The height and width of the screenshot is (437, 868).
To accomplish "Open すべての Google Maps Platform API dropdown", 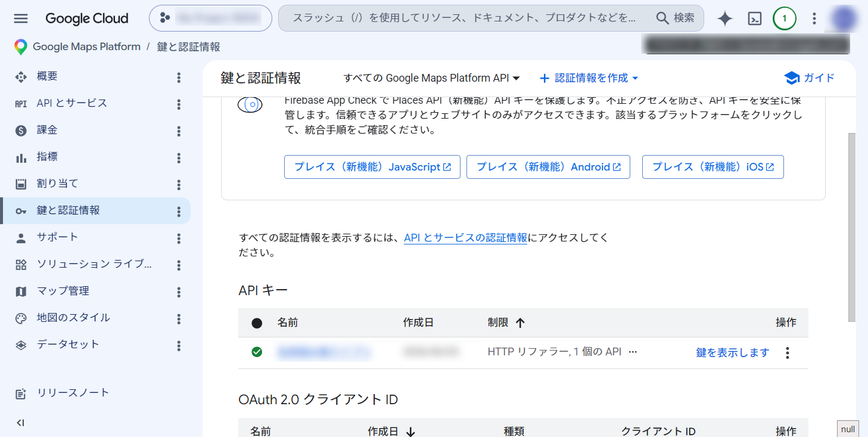I will 432,78.
